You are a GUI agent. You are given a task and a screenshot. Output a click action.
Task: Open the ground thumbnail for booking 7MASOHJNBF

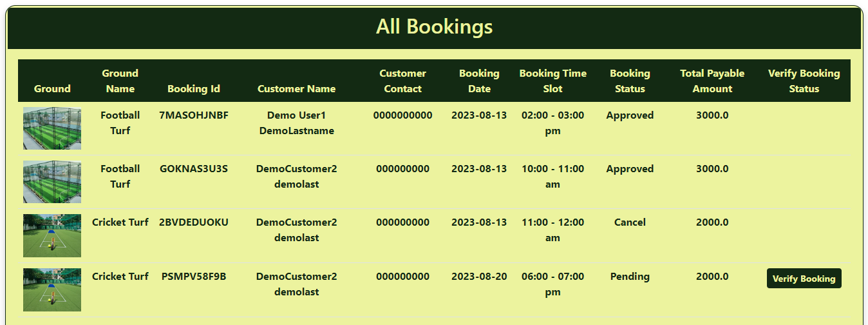coord(52,128)
